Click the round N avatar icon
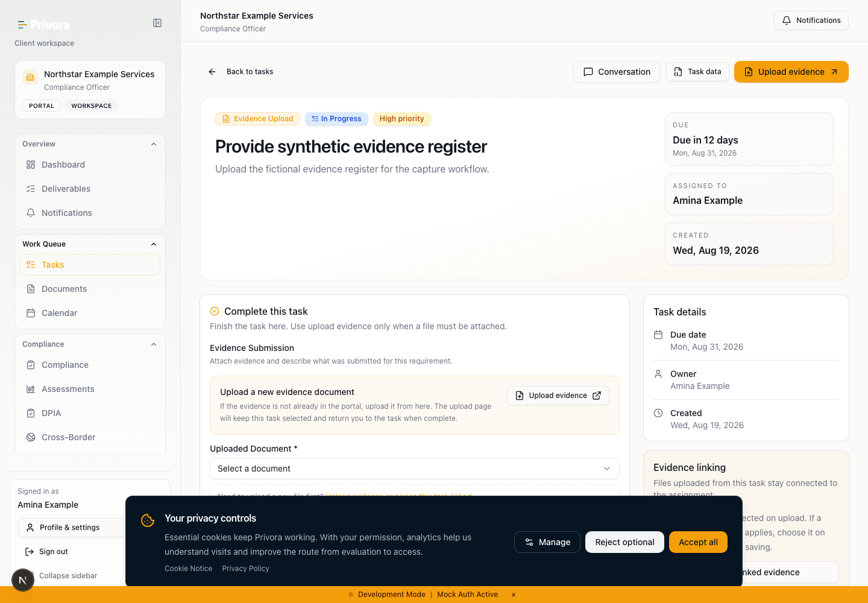This screenshot has height=603, width=868. point(23,580)
